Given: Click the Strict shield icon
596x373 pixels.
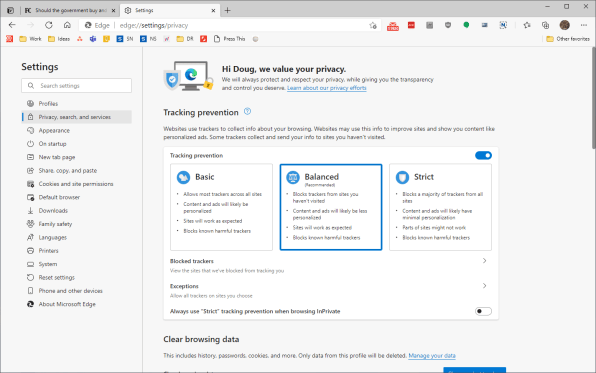Looking at the screenshot, I should click(402, 177).
